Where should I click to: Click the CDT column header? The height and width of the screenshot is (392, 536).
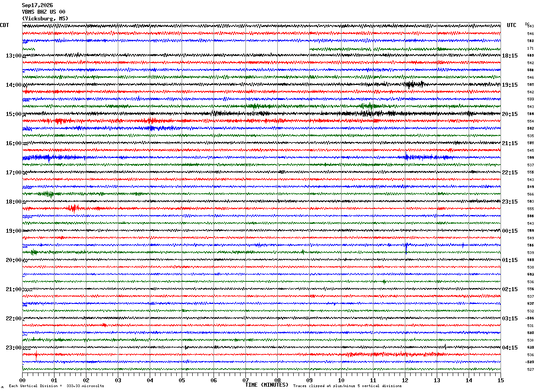pos(4,25)
